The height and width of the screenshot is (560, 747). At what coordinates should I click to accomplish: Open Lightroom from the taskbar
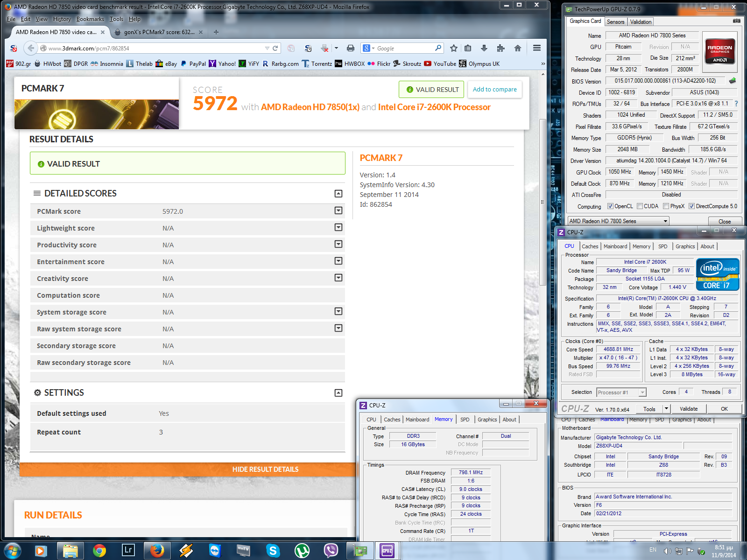point(128,551)
